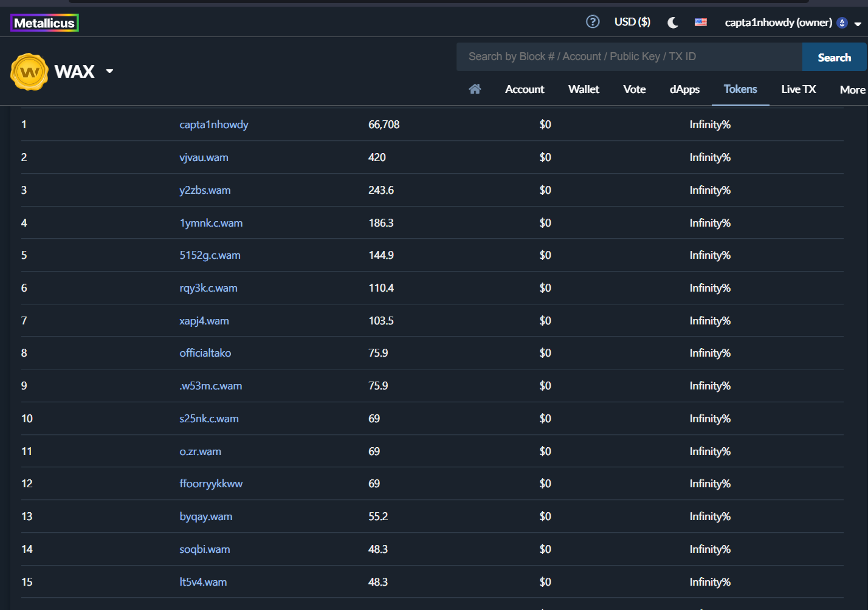Viewport: 868px width, 610px height.
Task: Click the Search button
Action: tap(834, 57)
